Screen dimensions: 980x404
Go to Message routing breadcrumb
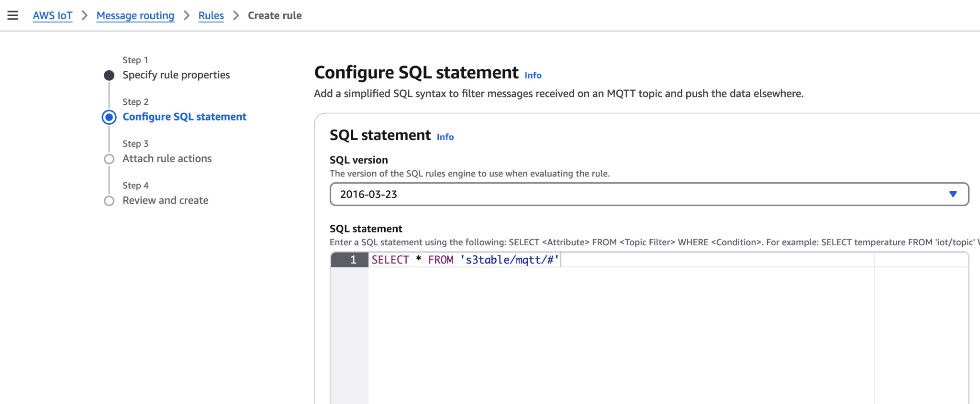(x=135, y=15)
